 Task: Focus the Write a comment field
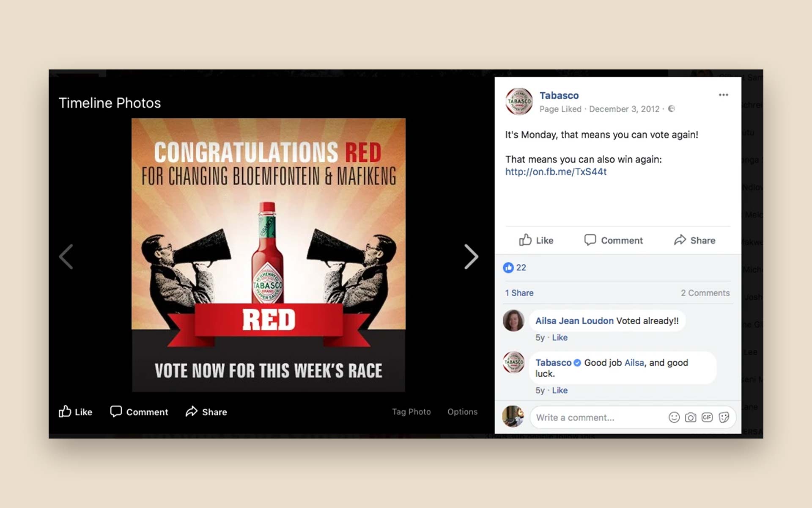point(633,417)
